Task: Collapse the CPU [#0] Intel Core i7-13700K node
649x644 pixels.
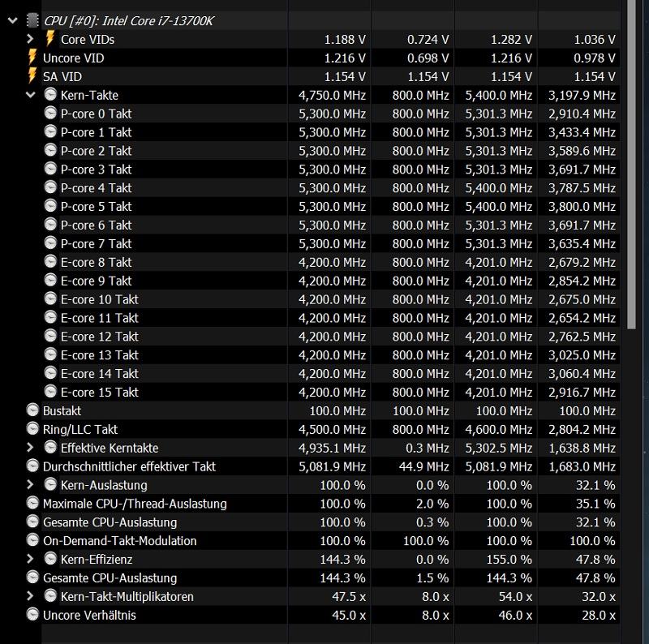Action: click(x=13, y=20)
